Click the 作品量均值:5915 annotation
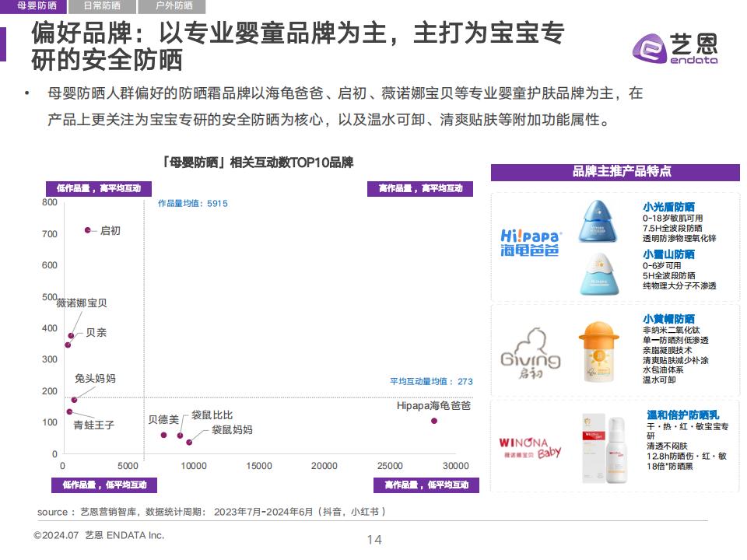This screenshot has width=747, height=560. [193, 203]
